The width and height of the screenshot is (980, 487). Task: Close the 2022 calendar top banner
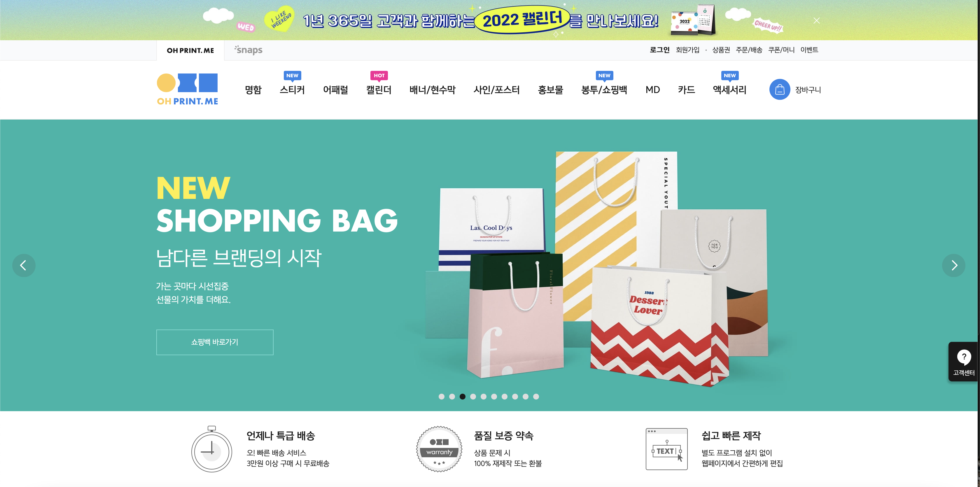click(x=816, y=20)
